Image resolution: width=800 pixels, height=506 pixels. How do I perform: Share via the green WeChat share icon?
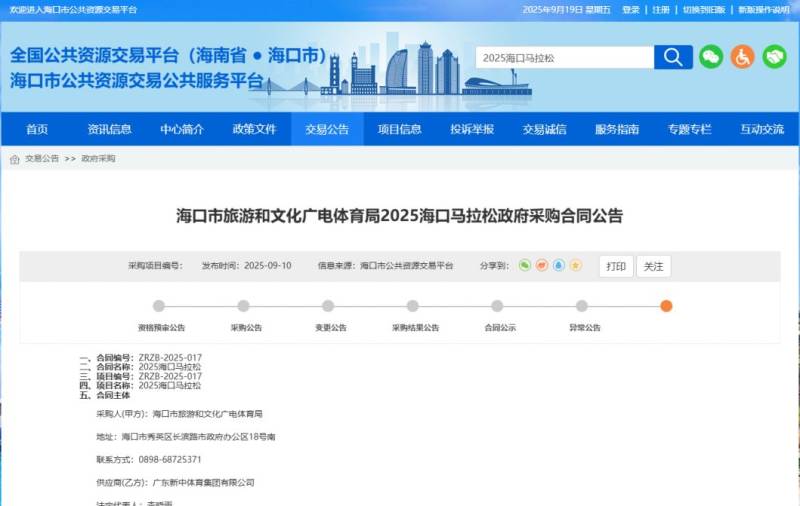(524, 265)
